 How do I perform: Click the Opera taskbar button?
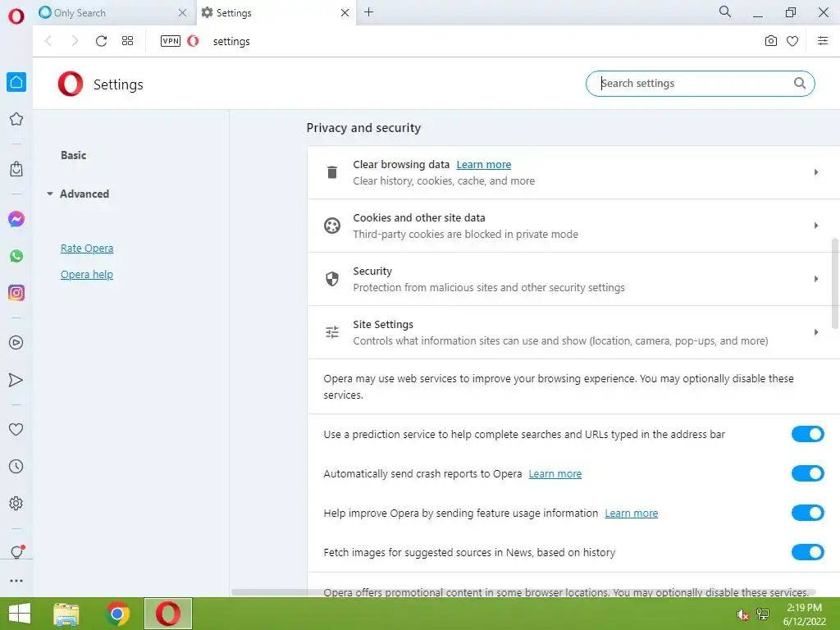coord(167,614)
